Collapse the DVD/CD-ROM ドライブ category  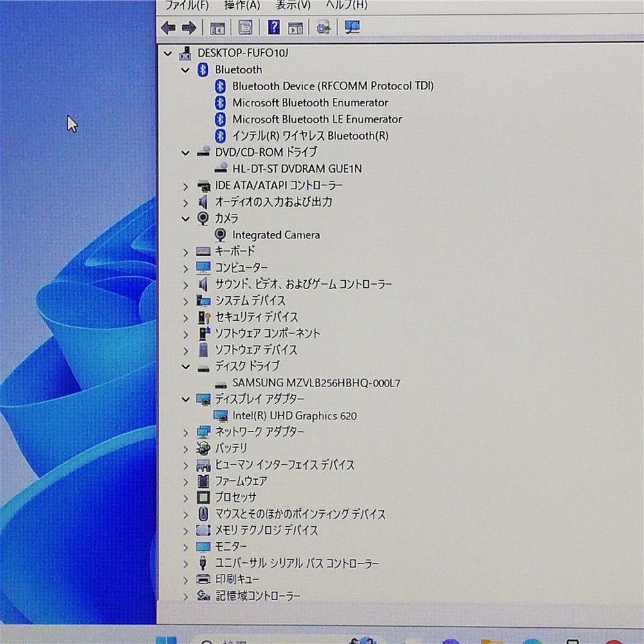[185, 153]
